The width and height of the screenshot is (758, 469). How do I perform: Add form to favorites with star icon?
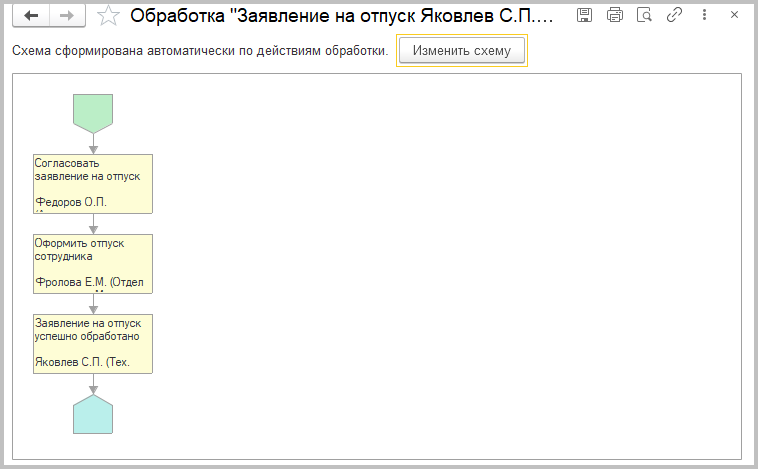[x=110, y=16]
